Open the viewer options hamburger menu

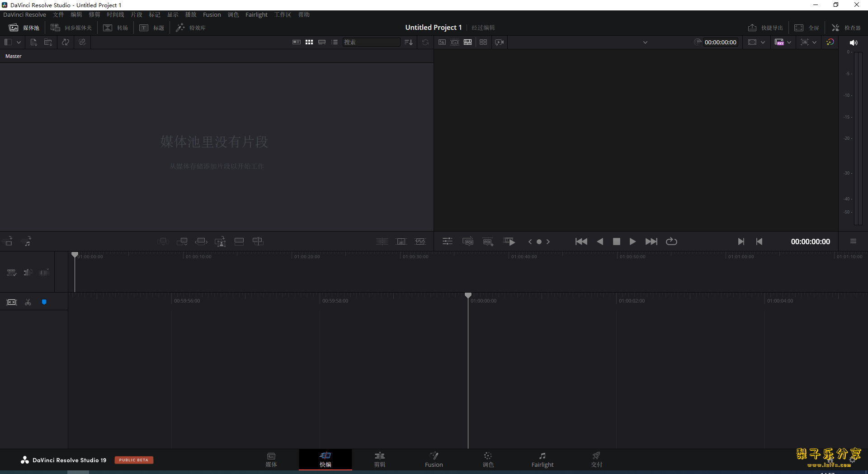(853, 241)
